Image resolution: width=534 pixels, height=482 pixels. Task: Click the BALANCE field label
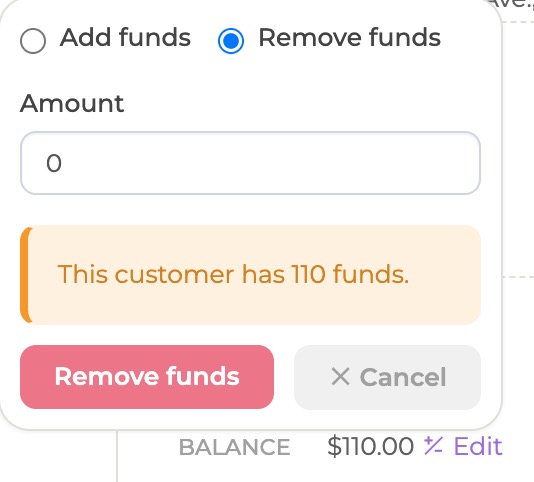click(235, 447)
